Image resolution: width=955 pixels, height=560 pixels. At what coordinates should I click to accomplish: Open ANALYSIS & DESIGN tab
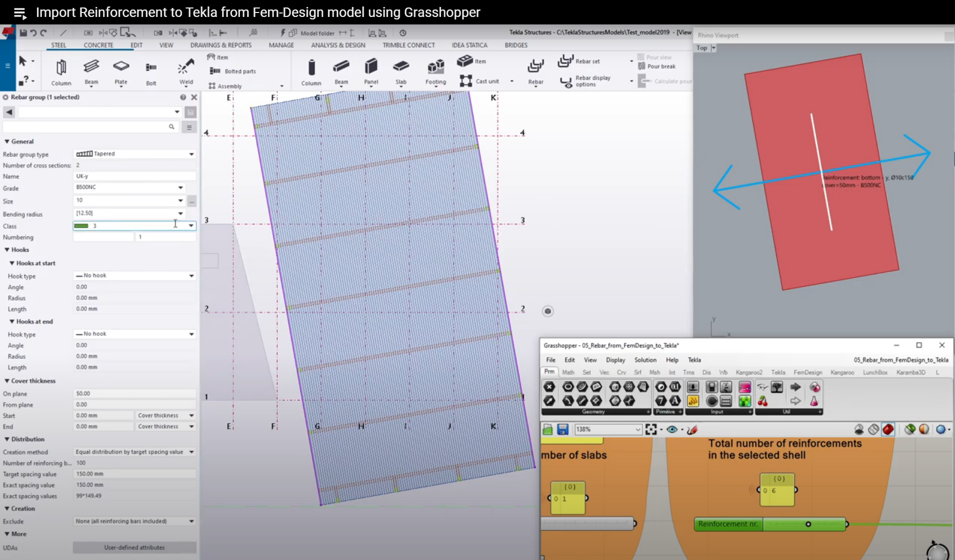pos(338,45)
